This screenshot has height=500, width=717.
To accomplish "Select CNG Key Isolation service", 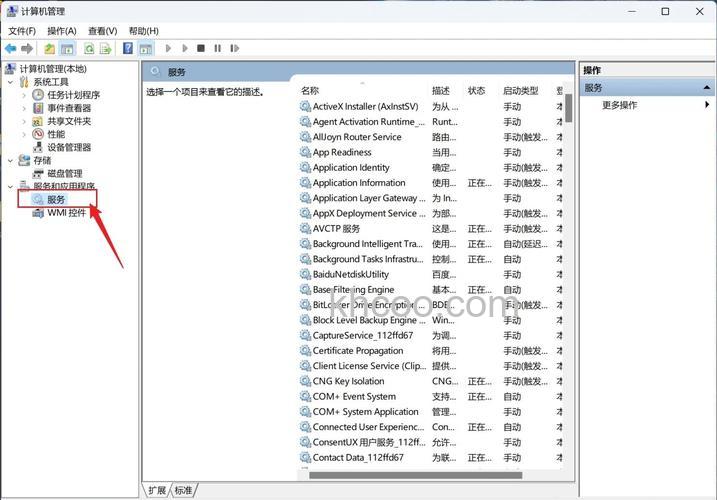I will (x=348, y=381).
